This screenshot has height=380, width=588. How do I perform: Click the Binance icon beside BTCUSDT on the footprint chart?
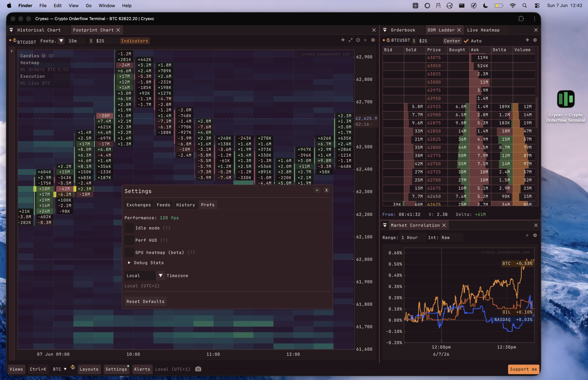[x=15, y=40]
